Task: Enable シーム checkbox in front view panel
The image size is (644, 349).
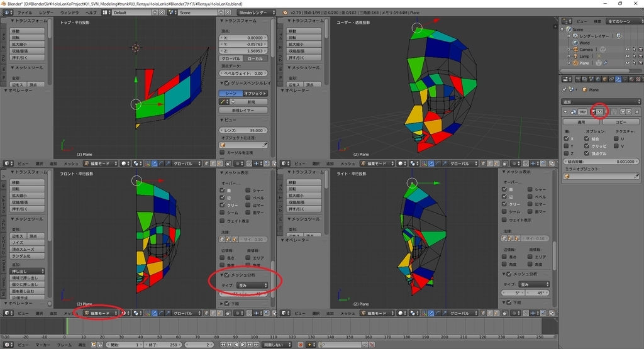Action: tap(222, 213)
